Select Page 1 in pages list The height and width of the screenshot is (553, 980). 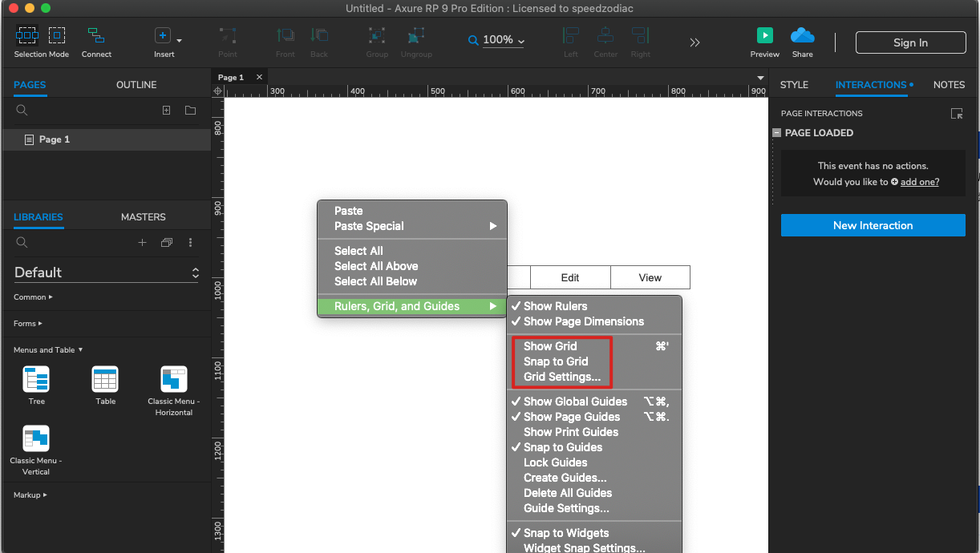pos(106,139)
